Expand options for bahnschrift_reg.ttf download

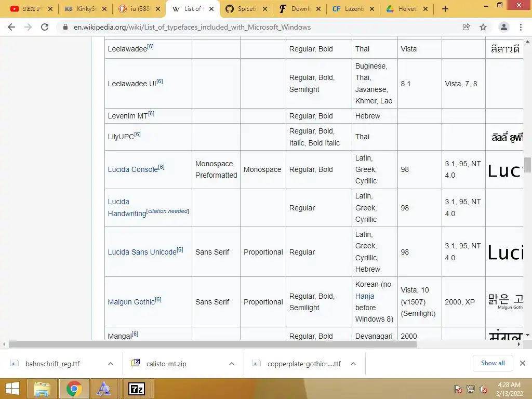[110, 364]
